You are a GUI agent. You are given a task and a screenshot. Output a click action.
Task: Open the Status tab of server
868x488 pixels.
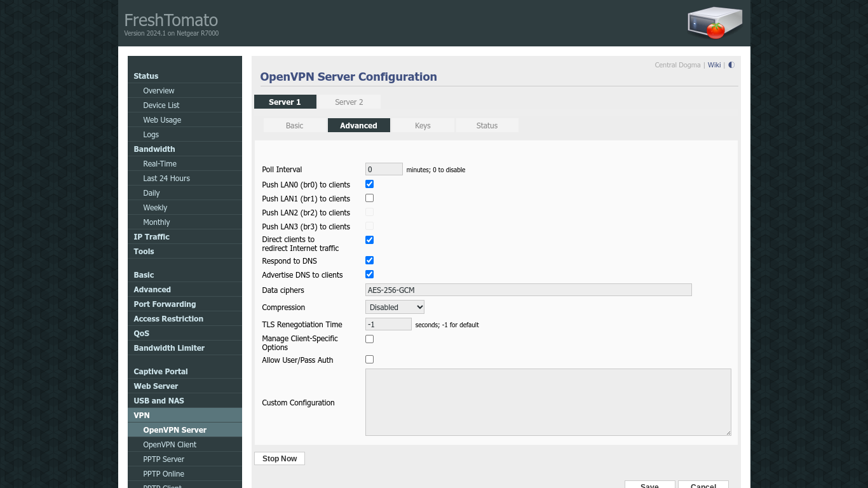click(x=487, y=126)
